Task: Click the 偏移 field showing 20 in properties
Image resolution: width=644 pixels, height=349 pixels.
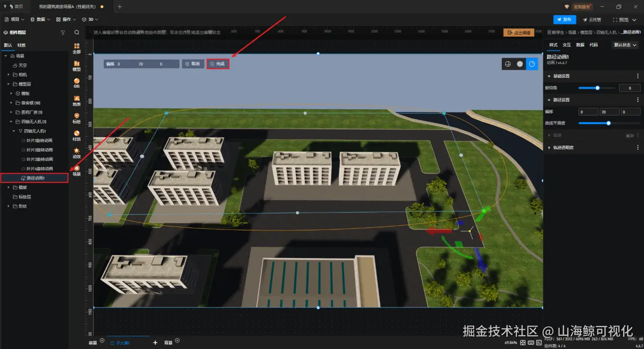Action: (x=609, y=111)
